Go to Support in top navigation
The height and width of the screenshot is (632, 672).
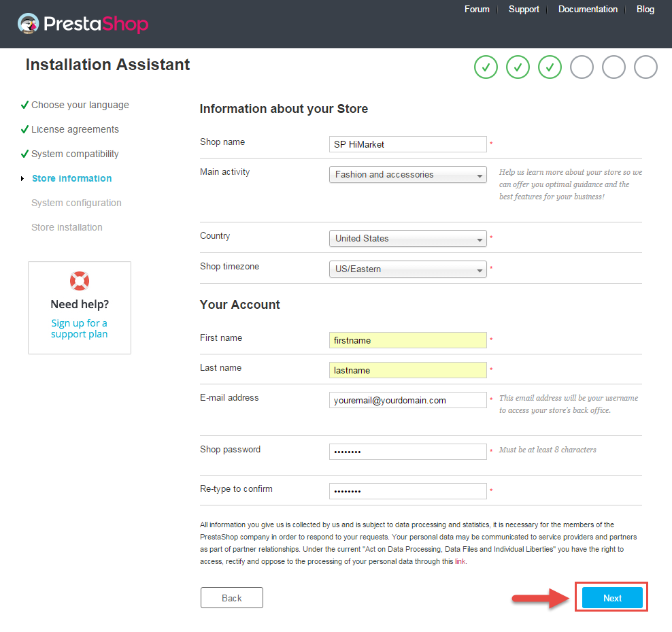click(x=524, y=9)
